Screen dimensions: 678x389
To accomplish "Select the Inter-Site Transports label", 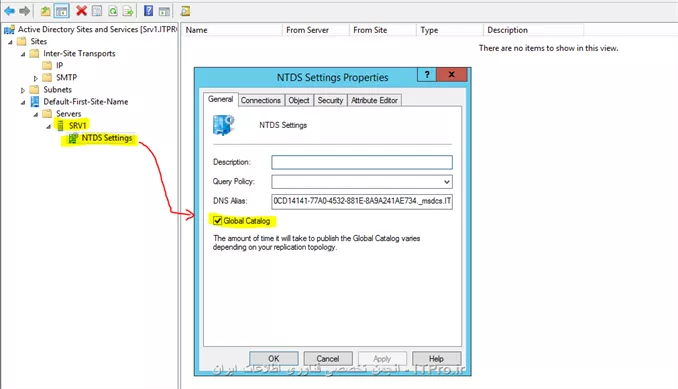I will (x=79, y=54).
